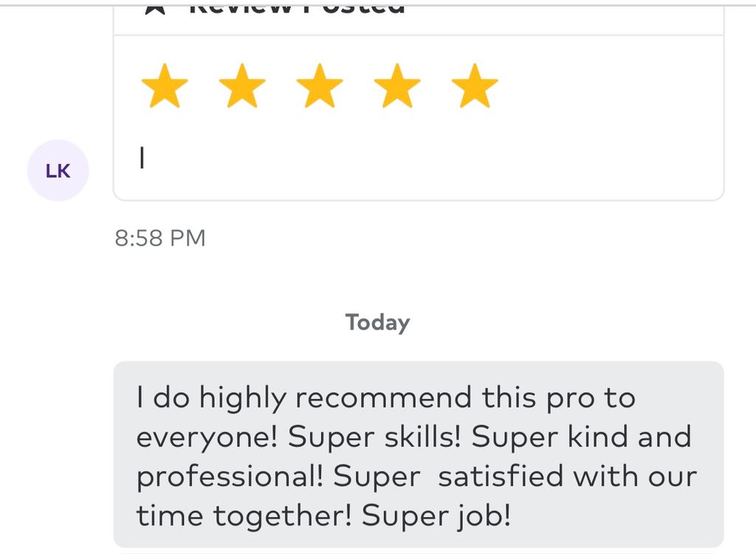Screen dimensions: 756x554
Task: Click the "Super job!" phrase in message
Action: pyautogui.click(x=436, y=516)
